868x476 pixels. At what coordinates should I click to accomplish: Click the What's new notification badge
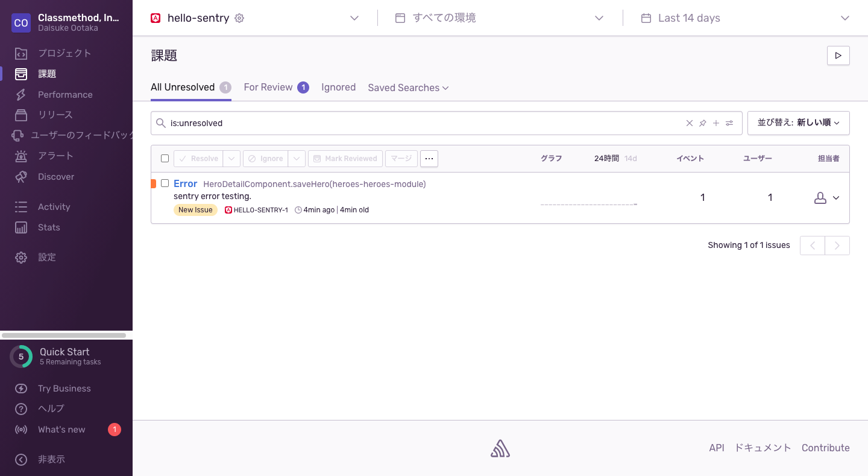point(115,430)
